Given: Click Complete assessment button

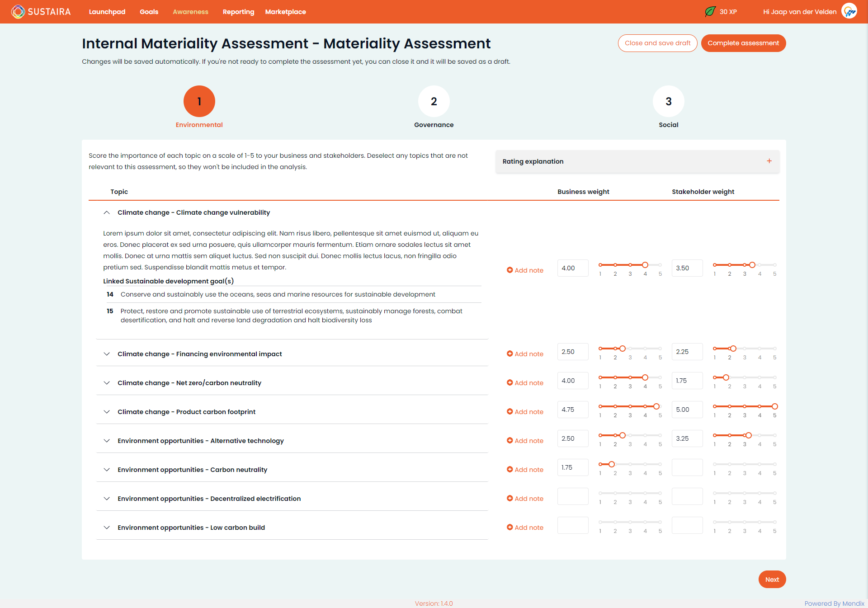Looking at the screenshot, I should coord(743,43).
